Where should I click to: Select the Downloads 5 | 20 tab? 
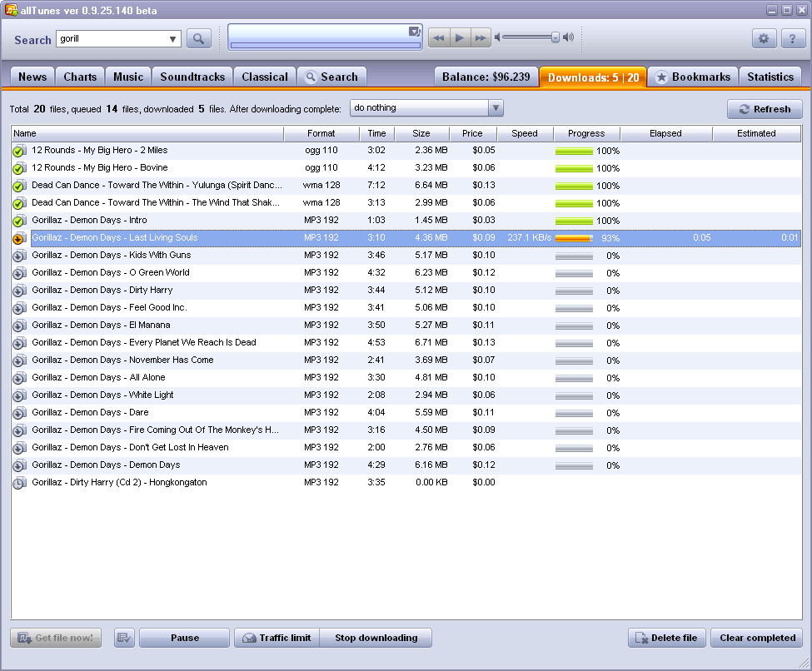point(594,77)
